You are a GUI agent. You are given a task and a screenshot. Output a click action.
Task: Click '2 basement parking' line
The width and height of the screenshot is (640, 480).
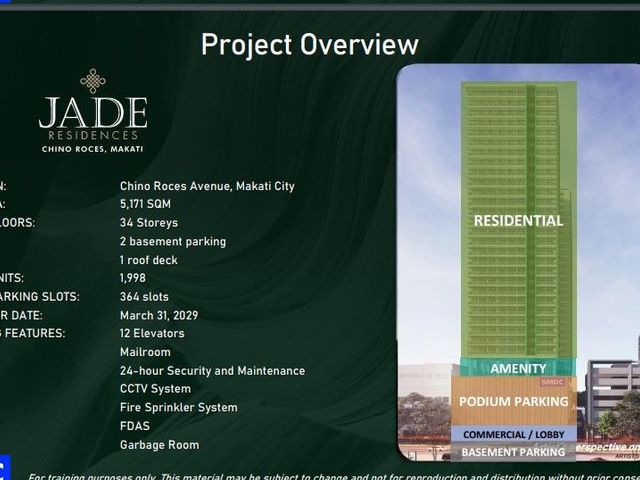coord(173,241)
